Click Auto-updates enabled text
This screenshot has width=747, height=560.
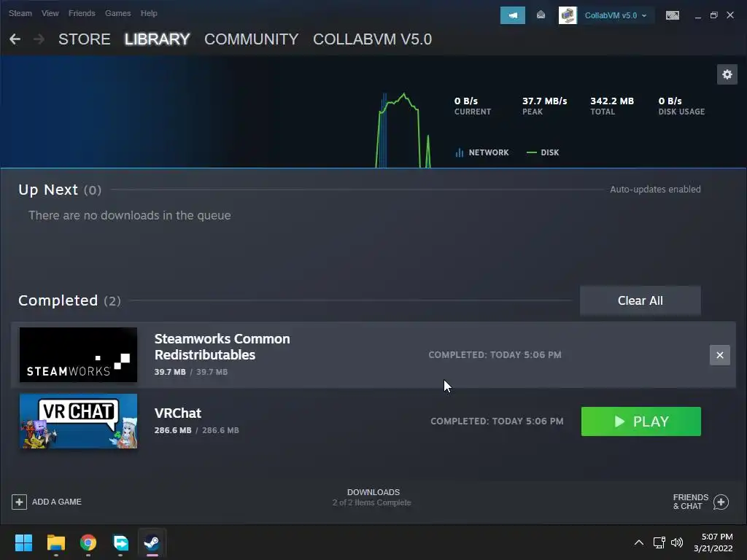pyautogui.click(x=655, y=189)
